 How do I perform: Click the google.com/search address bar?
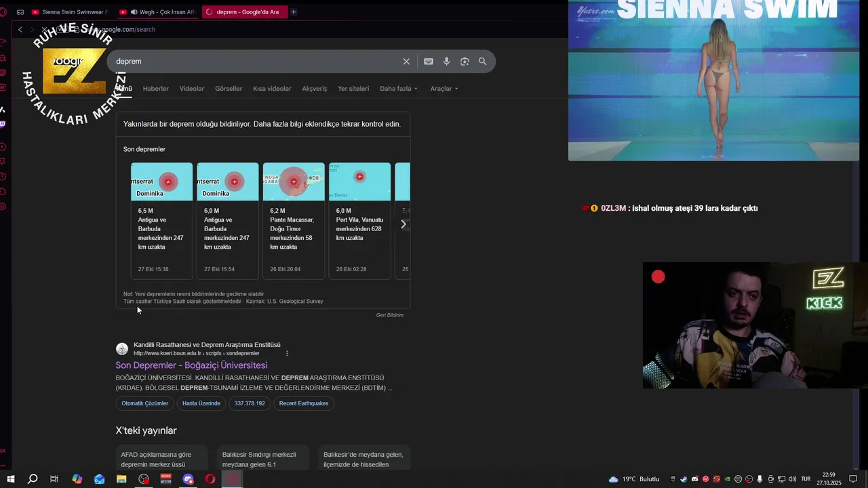pyautogui.click(x=129, y=30)
